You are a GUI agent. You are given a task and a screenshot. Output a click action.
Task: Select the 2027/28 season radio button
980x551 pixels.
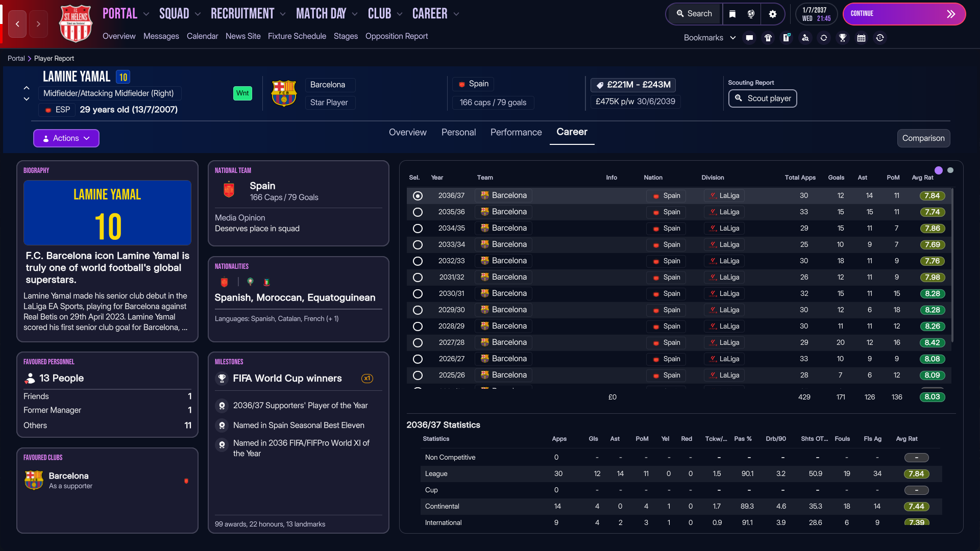coord(418,343)
